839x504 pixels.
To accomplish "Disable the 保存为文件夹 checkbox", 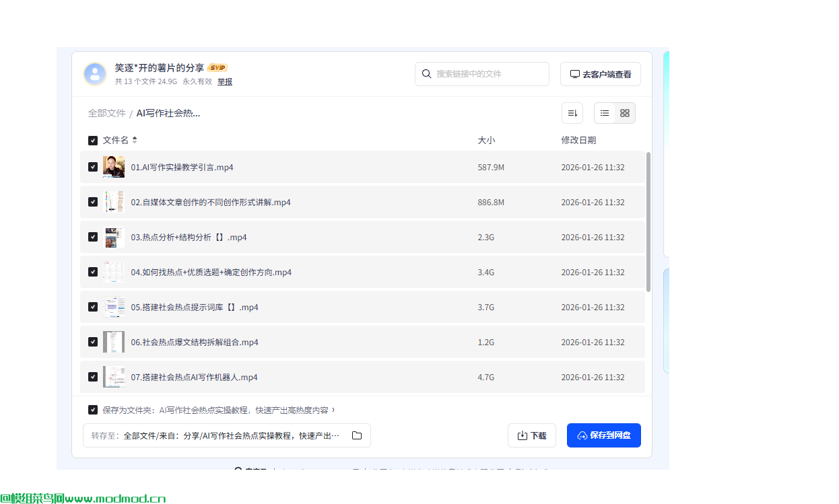I will (x=93, y=410).
